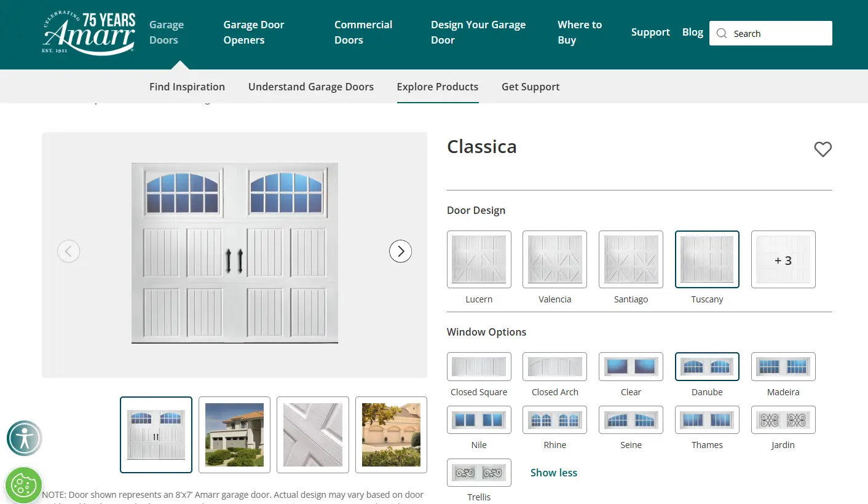The image size is (868, 504).
Task: Select the white door product thumbnail
Action: click(x=156, y=435)
